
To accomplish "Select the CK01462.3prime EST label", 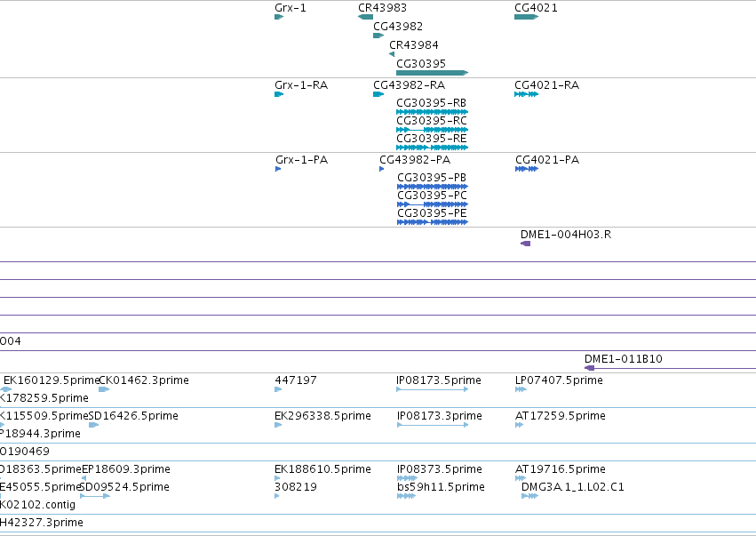I will pos(144,380).
